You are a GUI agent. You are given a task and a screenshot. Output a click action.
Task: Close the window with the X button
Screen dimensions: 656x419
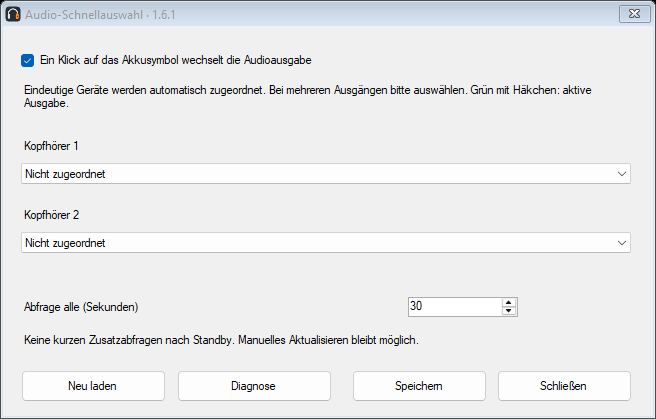(635, 14)
